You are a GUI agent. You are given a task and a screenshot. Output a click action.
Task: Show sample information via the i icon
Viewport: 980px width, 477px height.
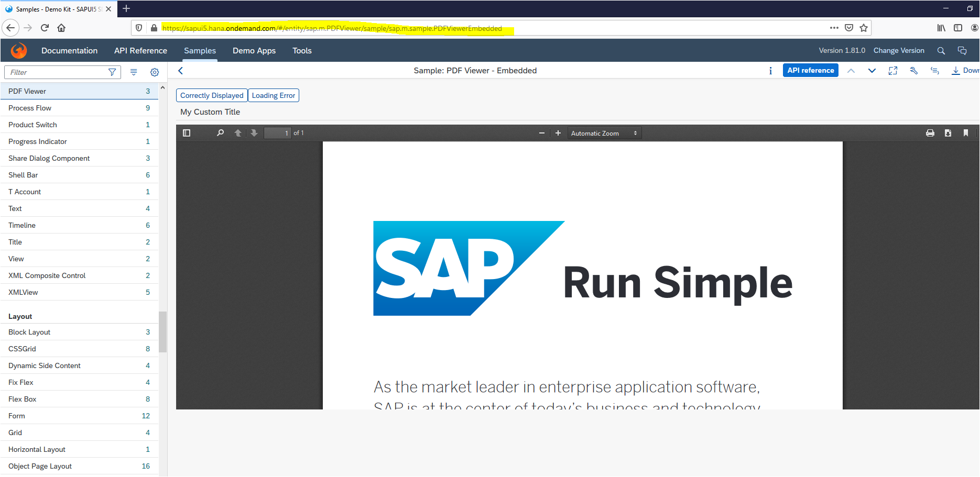[x=770, y=71]
